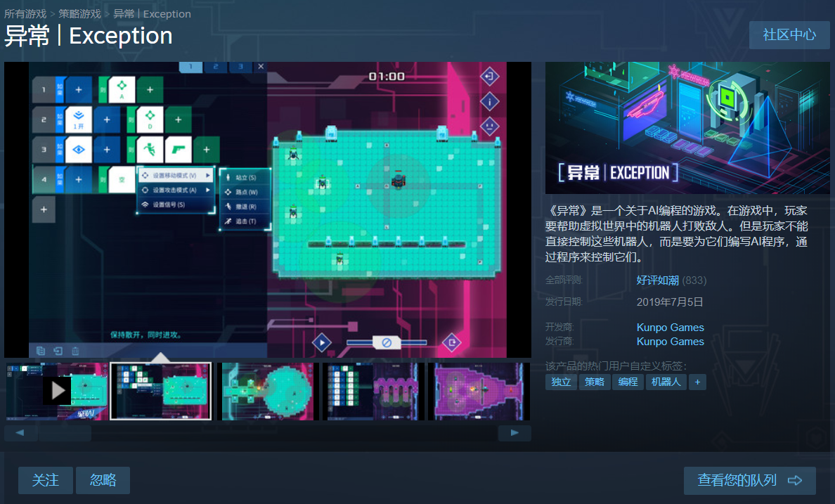The height and width of the screenshot is (504, 835).
Task: Play the trailer video thumbnail
Action: click(x=57, y=391)
